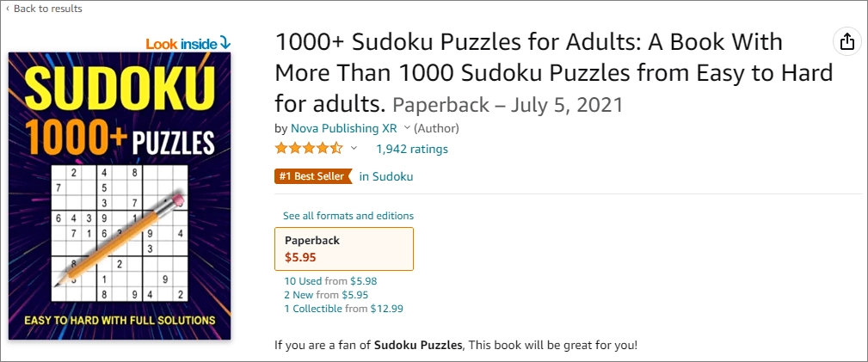Click the back arrow chevron icon
The height and width of the screenshot is (362, 868).
(x=8, y=9)
